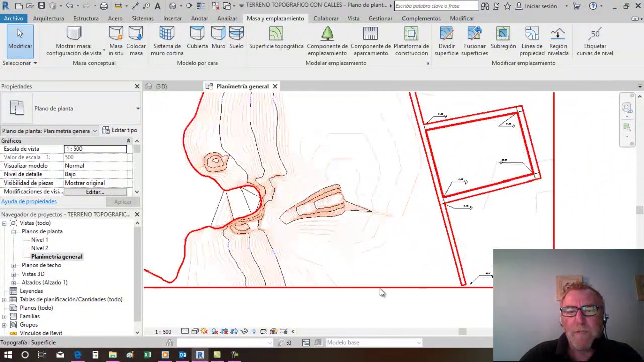
Task: Expand Familias tree node
Action: (5, 316)
